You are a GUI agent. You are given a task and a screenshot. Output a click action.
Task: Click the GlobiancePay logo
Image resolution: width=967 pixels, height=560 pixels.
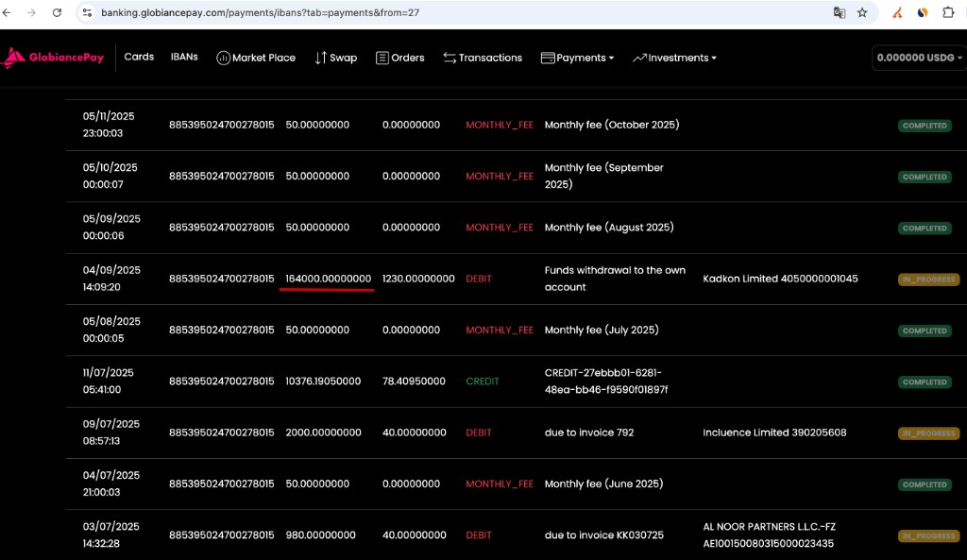tap(53, 58)
